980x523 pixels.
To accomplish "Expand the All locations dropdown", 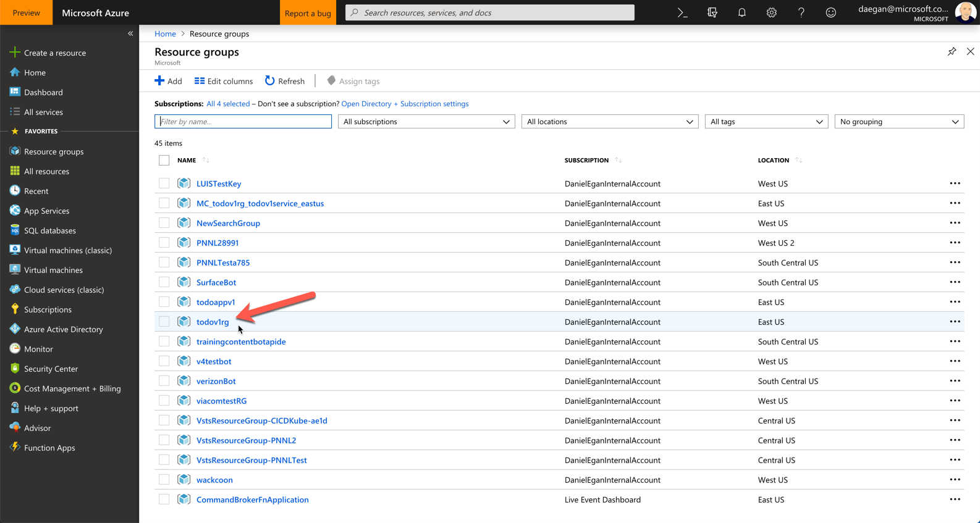I will point(610,122).
